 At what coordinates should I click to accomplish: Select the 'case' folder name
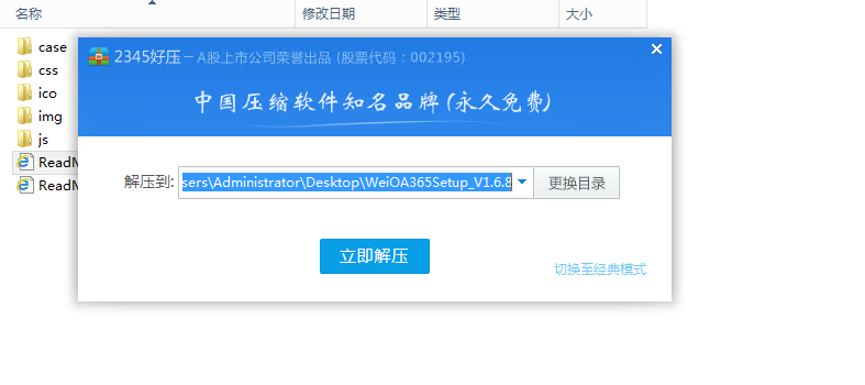click(x=52, y=47)
